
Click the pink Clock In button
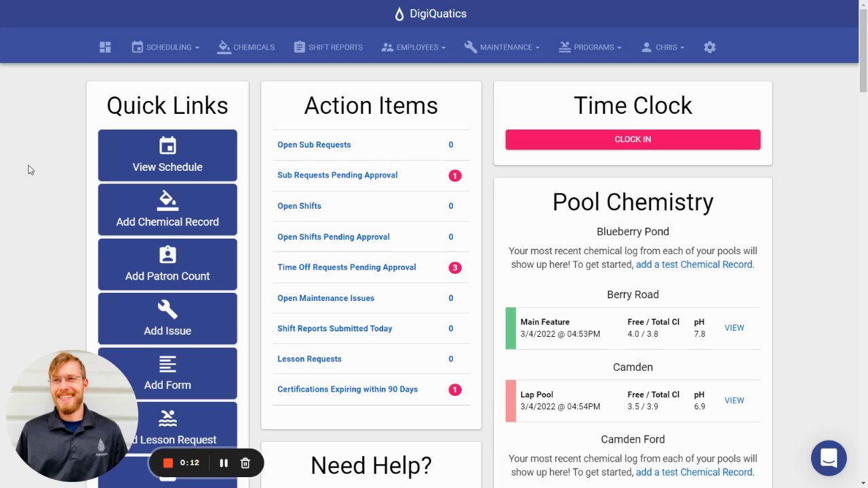click(x=633, y=140)
